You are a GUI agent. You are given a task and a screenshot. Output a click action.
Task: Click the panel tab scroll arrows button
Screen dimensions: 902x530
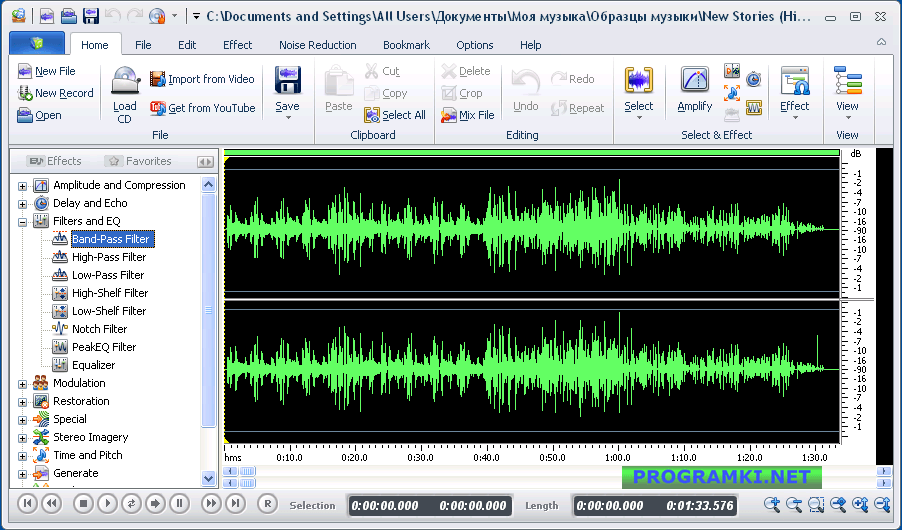point(205,162)
